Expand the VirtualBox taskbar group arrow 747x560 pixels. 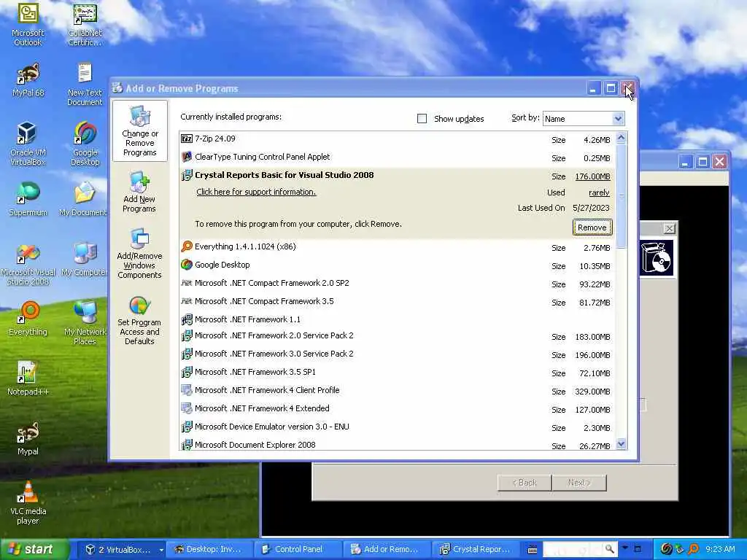tap(161, 550)
